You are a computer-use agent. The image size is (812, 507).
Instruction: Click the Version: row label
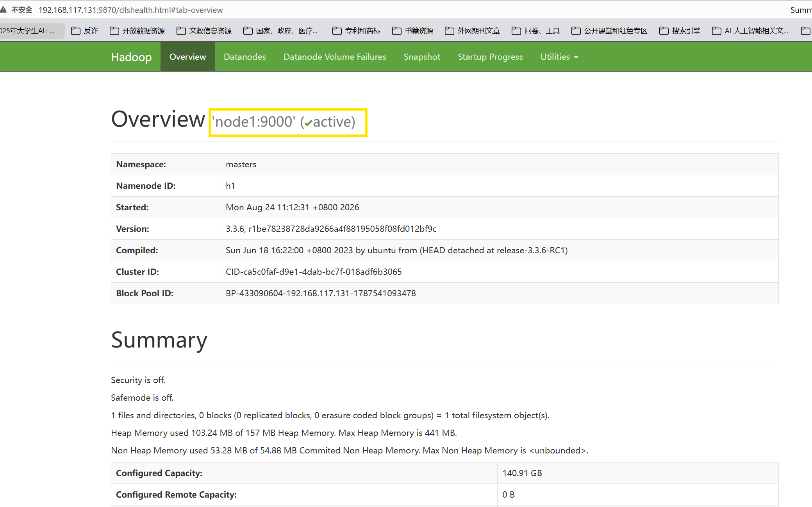pyautogui.click(x=132, y=229)
